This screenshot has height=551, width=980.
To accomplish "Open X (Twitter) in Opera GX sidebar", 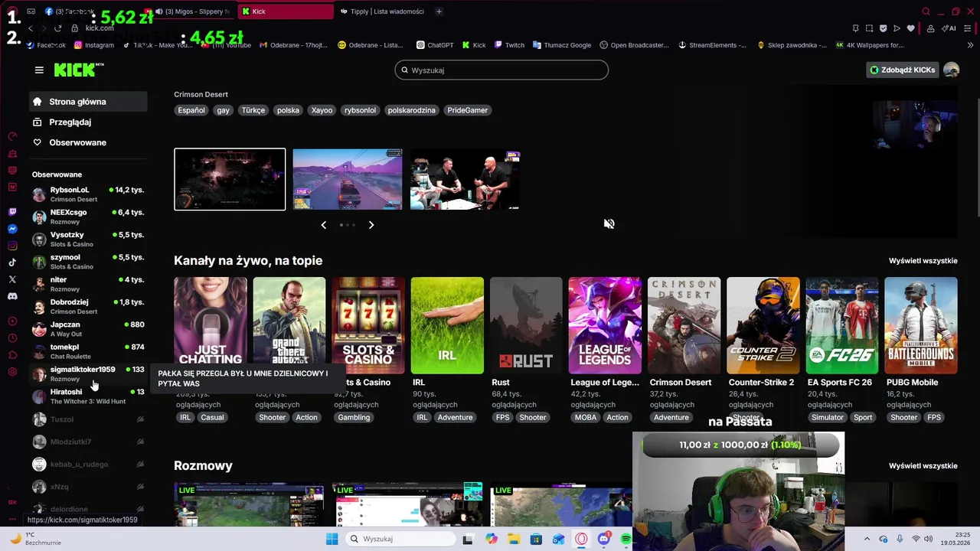I will [12, 279].
